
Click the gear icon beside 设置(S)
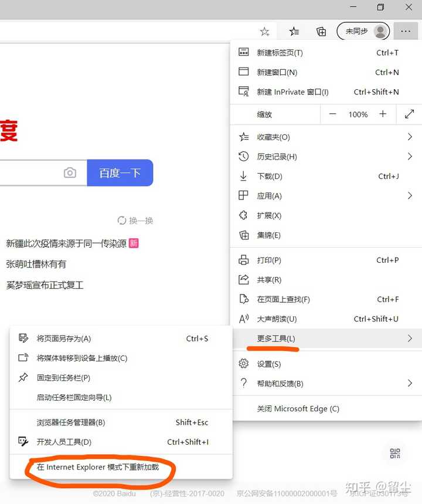243,364
